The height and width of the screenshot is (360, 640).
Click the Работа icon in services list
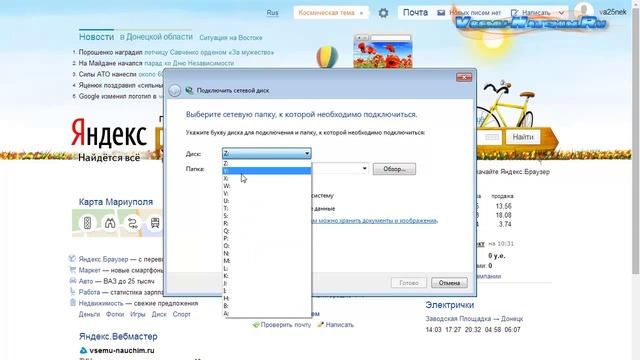tap(72, 291)
